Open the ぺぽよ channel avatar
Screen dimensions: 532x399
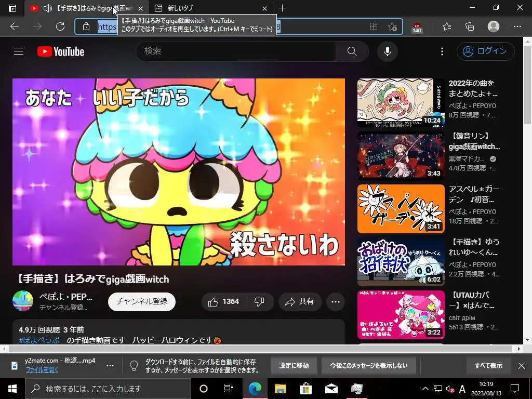point(23,301)
